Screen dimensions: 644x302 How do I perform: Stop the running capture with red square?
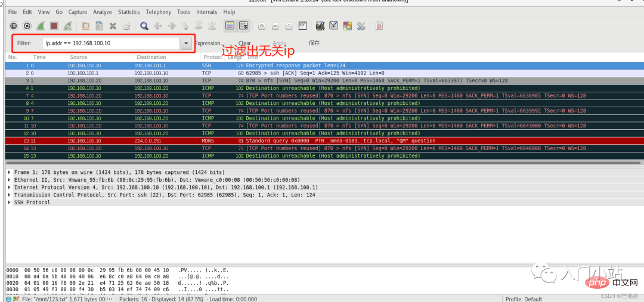54,26
